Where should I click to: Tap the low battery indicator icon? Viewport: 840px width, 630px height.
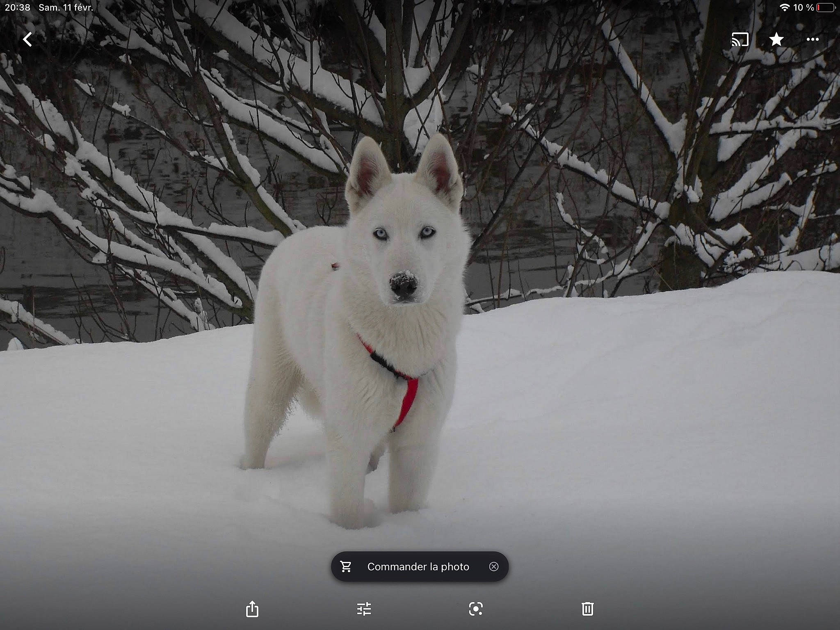click(x=826, y=7)
